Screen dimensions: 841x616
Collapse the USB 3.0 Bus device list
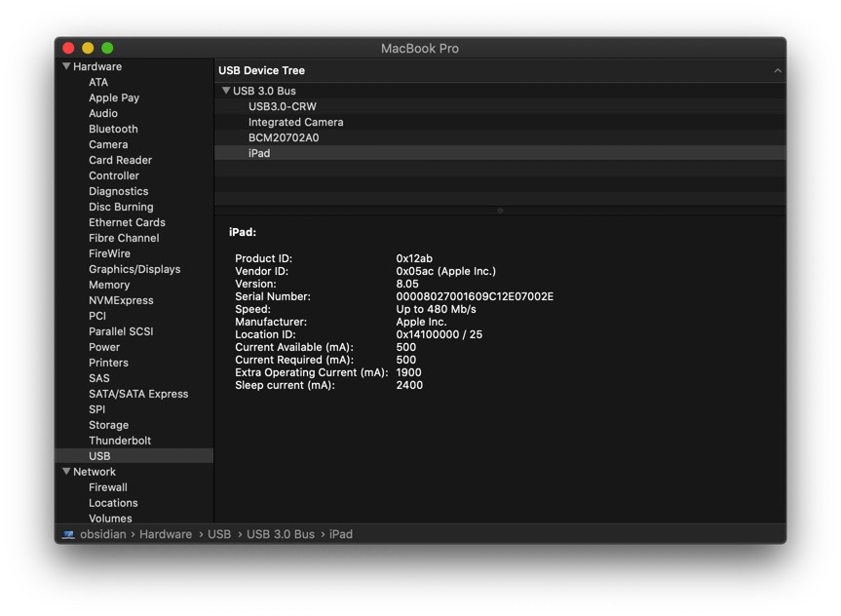coord(226,90)
